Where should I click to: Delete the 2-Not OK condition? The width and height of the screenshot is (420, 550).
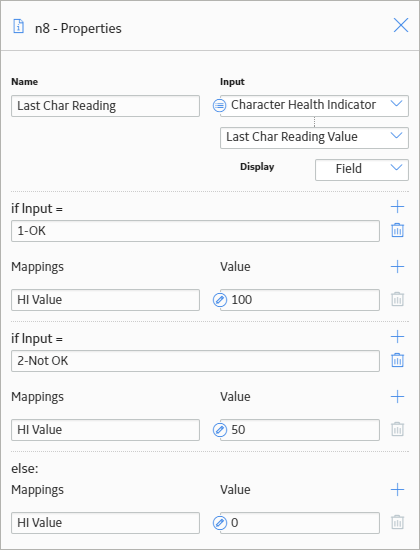(397, 360)
